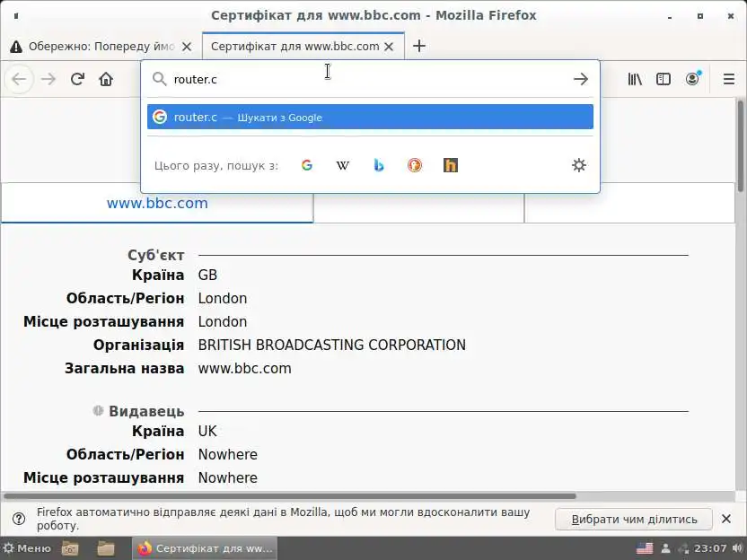Search this time with Google icon
Viewport: 747px width, 560px height.
pos(307,165)
